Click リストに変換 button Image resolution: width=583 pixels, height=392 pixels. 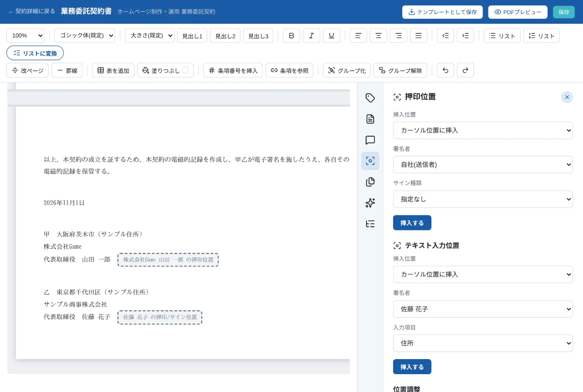pyautogui.click(x=35, y=53)
